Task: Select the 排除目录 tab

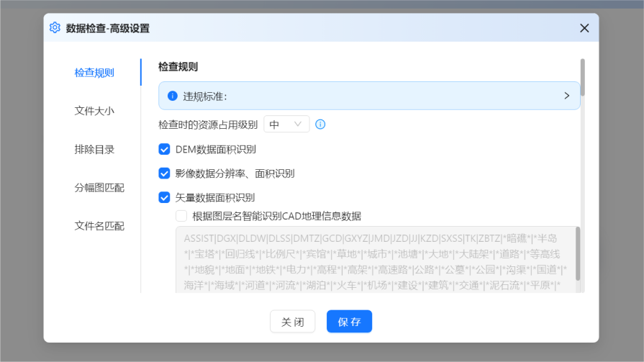Action: click(x=94, y=150)
